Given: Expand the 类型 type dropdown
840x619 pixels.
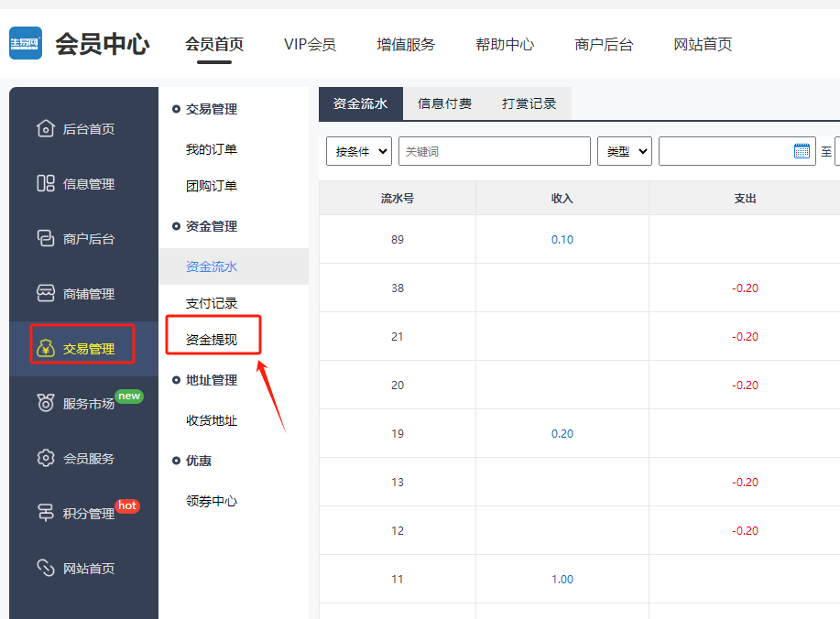Looking at the screenshot, I should (624, 151).
